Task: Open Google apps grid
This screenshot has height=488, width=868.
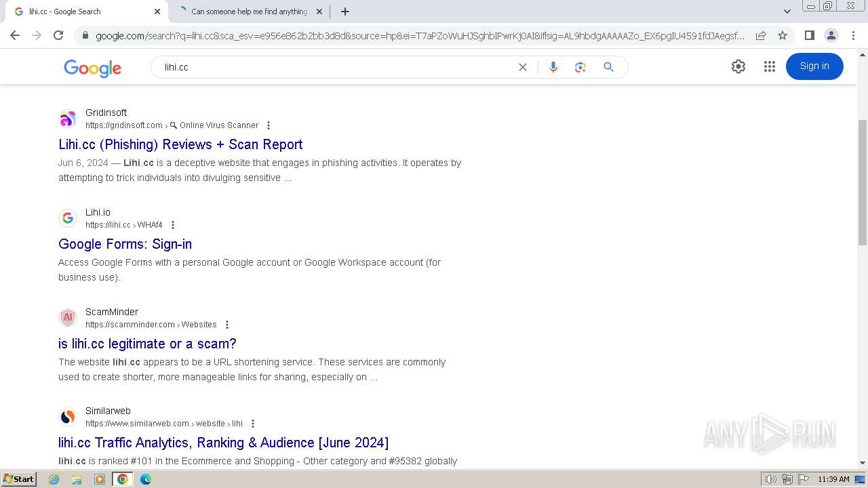Action: click(x=769, y=66)
